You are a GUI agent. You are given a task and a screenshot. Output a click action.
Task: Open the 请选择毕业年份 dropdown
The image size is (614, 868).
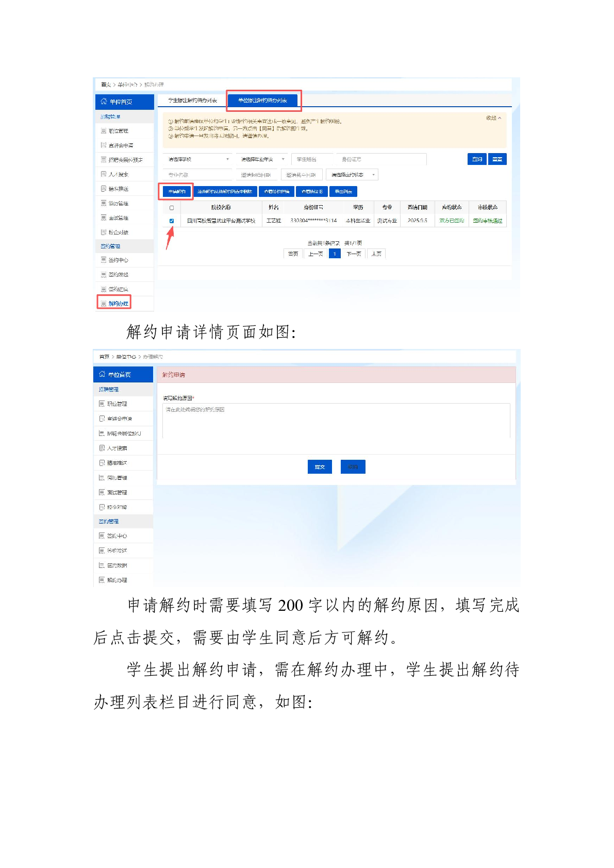tap(261, 159)
